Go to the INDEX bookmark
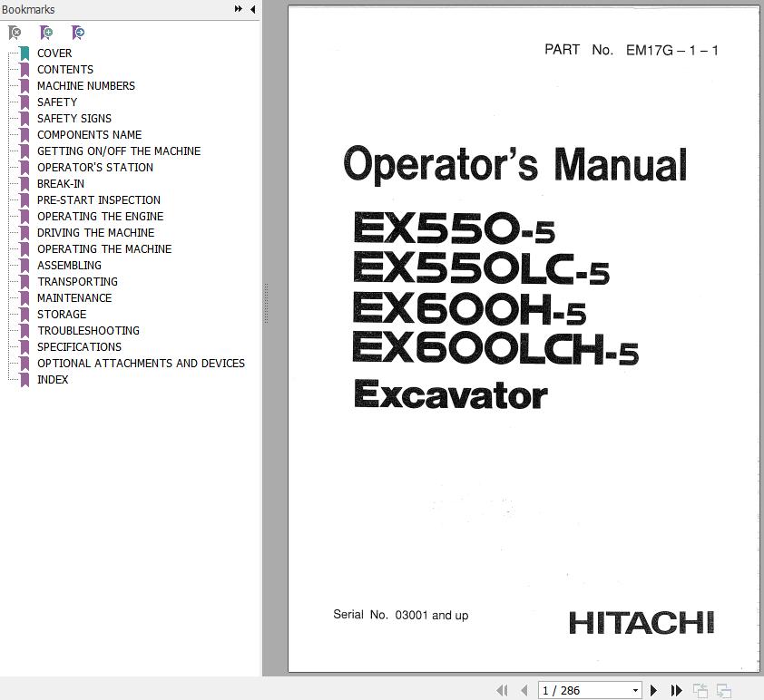764x700 pixels. [53, 379]
